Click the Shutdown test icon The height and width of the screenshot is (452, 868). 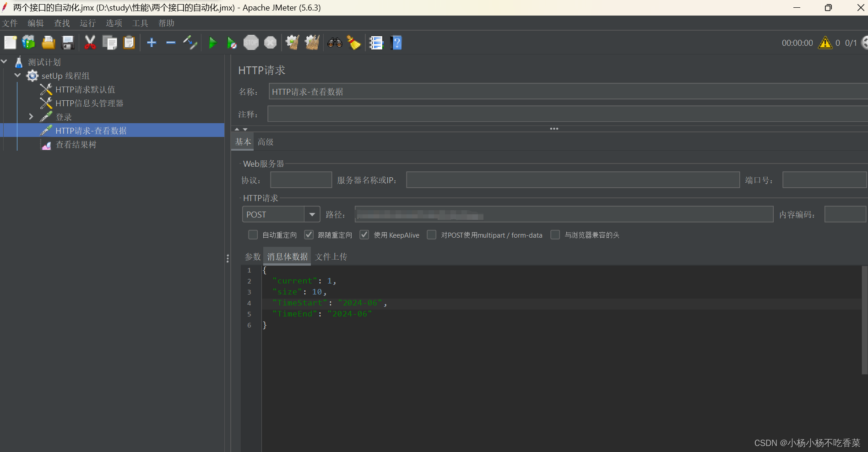coord(271,43)
